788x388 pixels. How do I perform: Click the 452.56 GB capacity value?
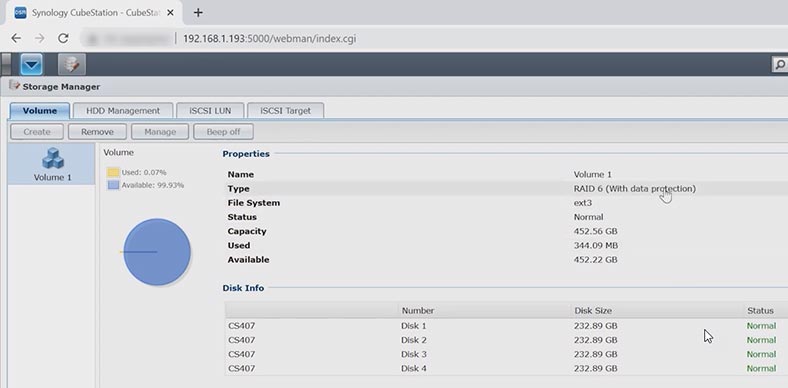click(x=596, y=231)
